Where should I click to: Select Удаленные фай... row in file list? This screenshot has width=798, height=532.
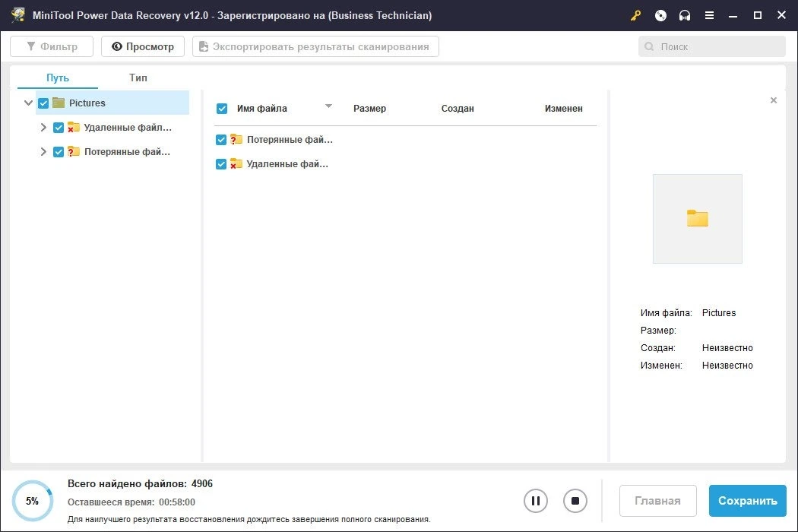point(406,164)
